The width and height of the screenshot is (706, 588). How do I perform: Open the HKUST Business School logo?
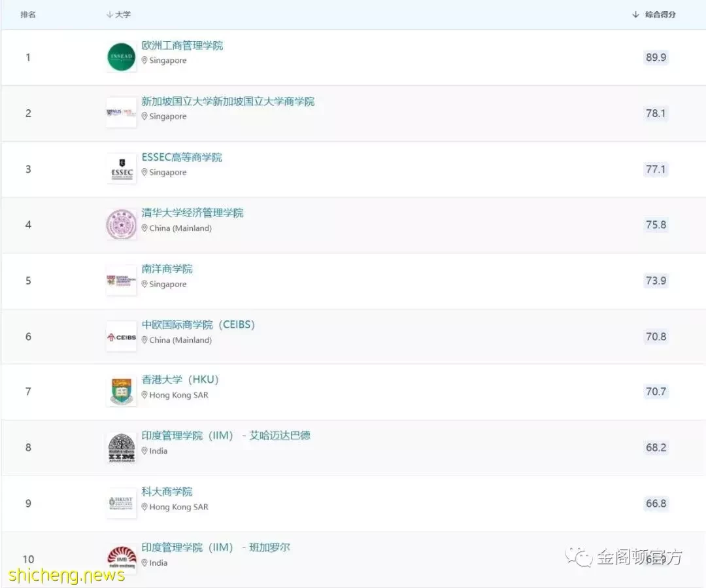[x=122, y=503]
